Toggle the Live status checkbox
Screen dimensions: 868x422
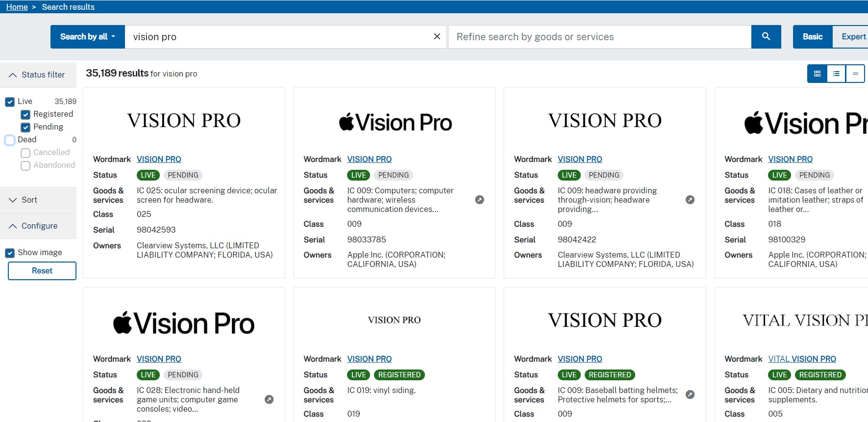point(10,102)
